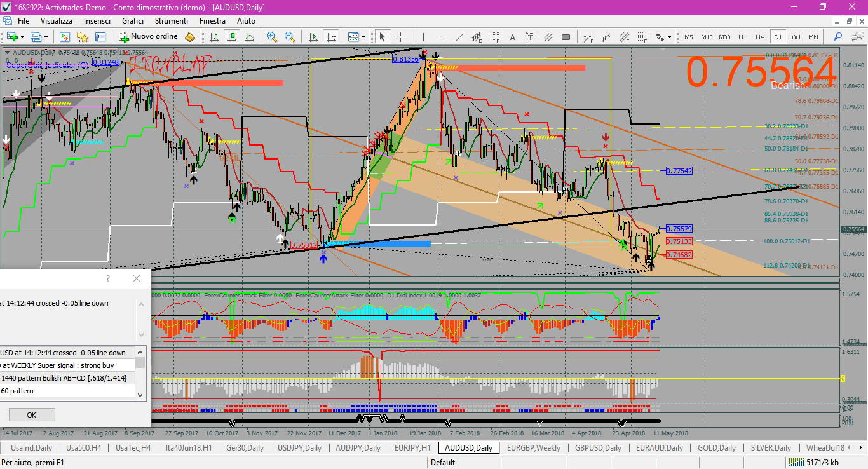Toggle chart shift
The image size is (868, 469).
pos(331,37)
